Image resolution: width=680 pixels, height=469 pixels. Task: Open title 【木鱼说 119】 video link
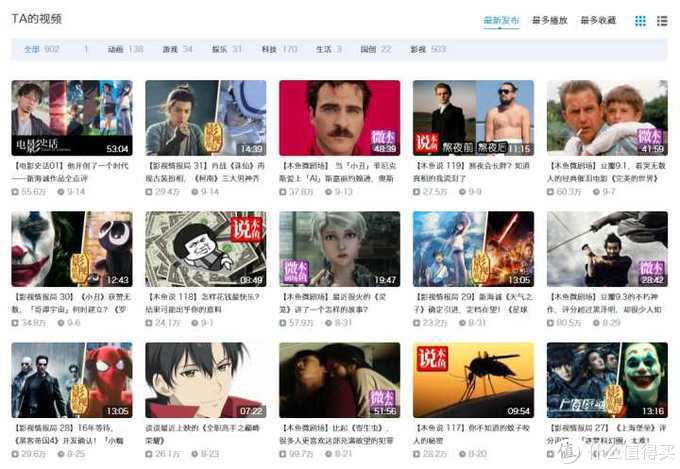point(472,172)
